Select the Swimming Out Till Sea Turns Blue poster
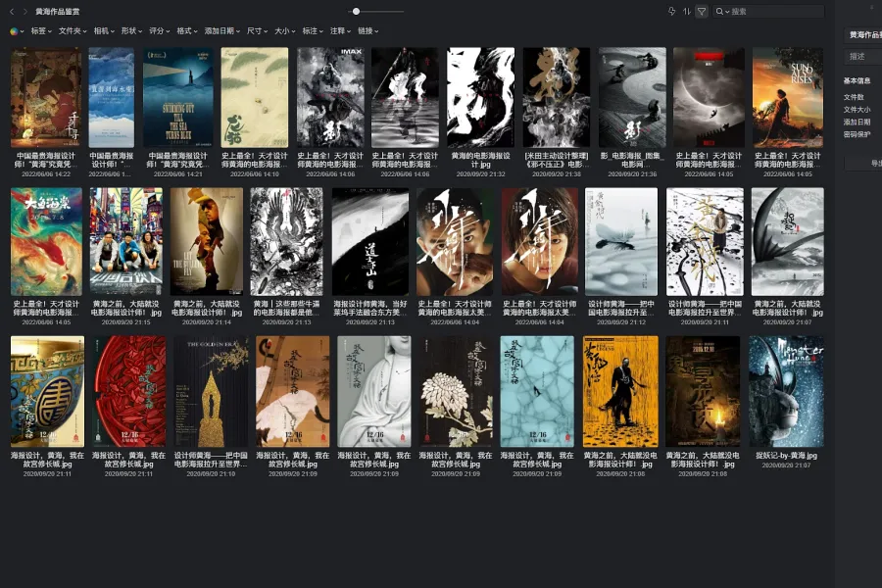This screenshot has width=882, height=588. pos(178,97)
